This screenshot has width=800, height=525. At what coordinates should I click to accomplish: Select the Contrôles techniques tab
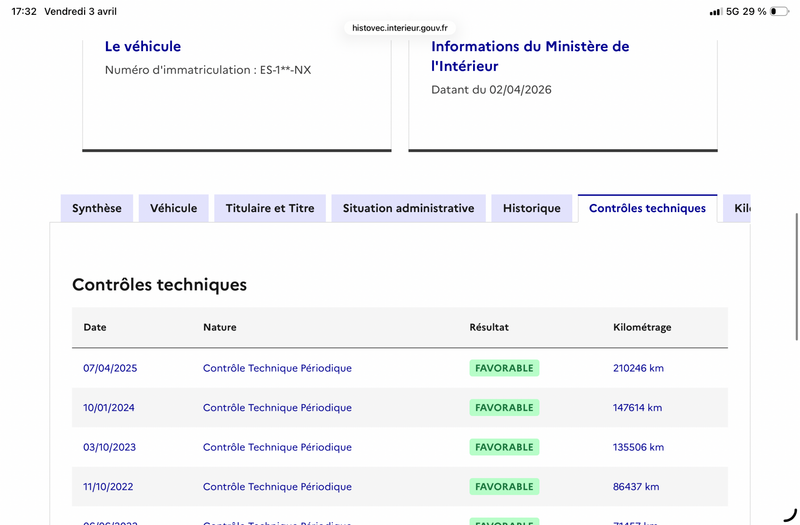tap(647, 208)
